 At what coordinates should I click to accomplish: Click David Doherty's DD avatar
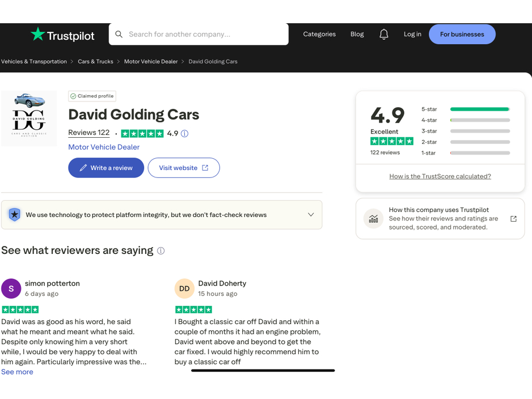tap(184, 288)
